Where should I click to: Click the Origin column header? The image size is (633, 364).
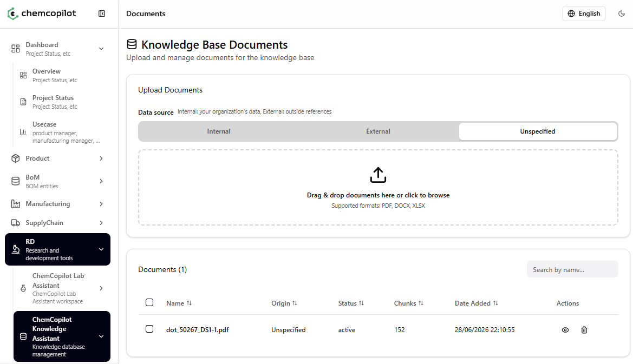point(284,303)
